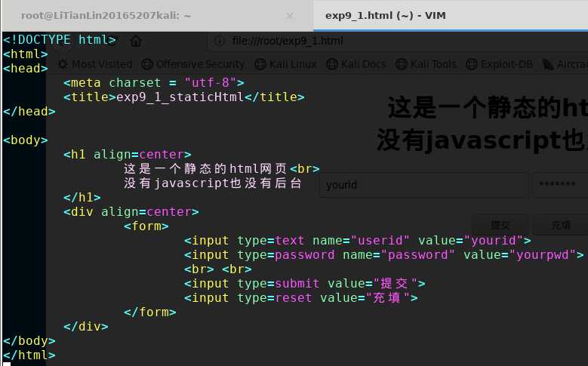Open the Offensive Security bookmark

[193, 64]
